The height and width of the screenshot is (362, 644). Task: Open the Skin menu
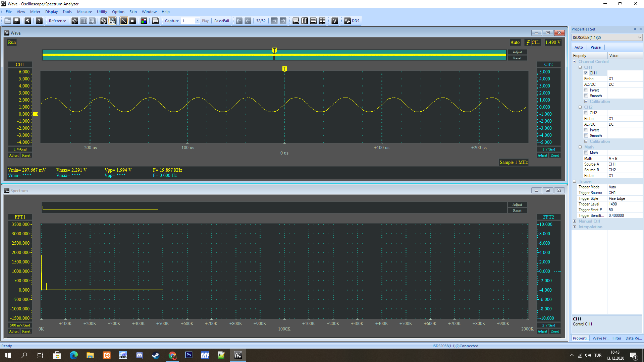tap(133, 12)
